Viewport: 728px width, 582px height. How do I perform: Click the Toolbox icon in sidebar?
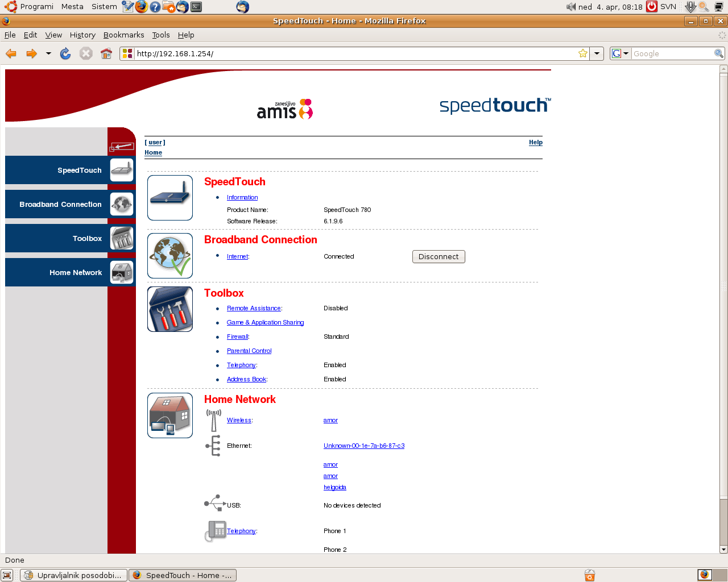click(x=122, y=238)
